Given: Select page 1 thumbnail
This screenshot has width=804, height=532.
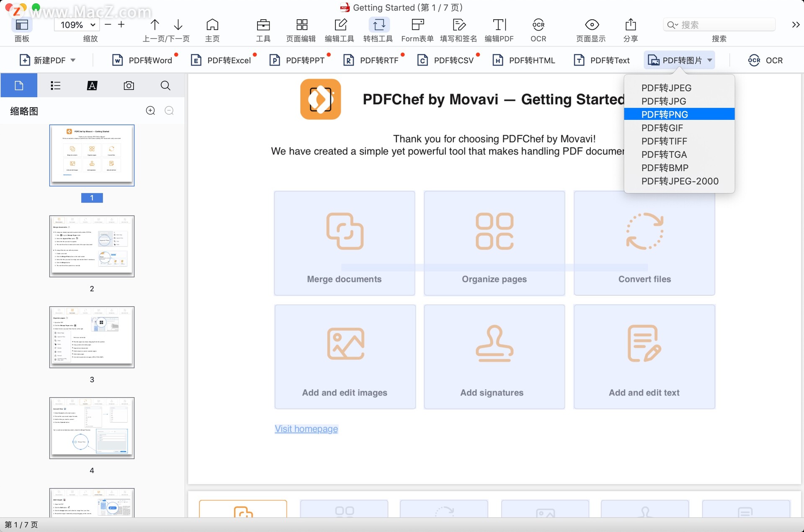Looking at the screenshot, I should point(92,155).
